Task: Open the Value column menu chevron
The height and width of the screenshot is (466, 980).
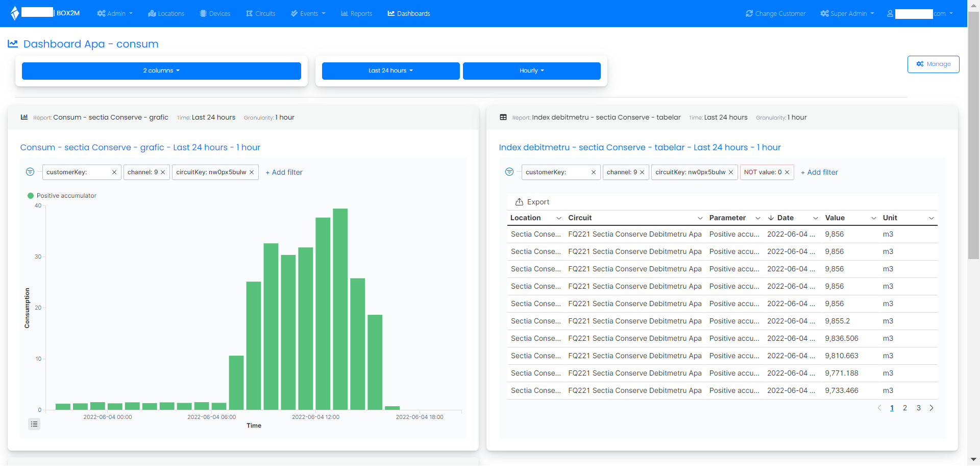Action: tap(874, 218)
